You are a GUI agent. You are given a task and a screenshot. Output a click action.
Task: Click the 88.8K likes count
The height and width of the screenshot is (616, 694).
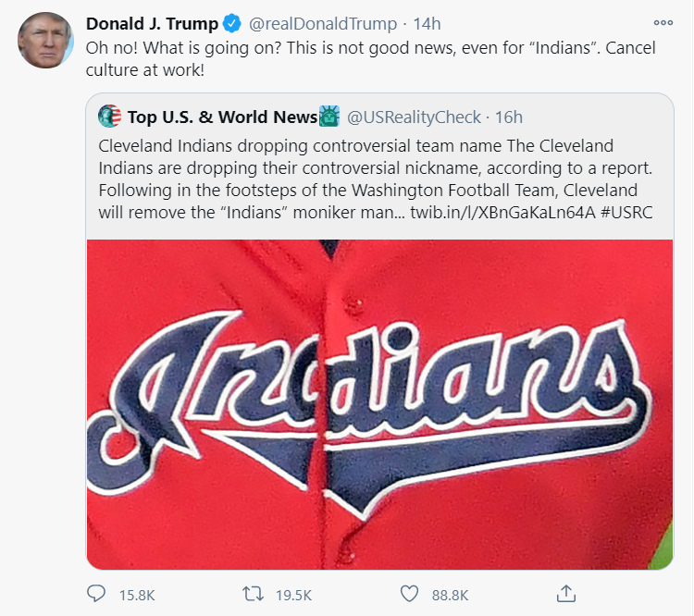point(450,596)
